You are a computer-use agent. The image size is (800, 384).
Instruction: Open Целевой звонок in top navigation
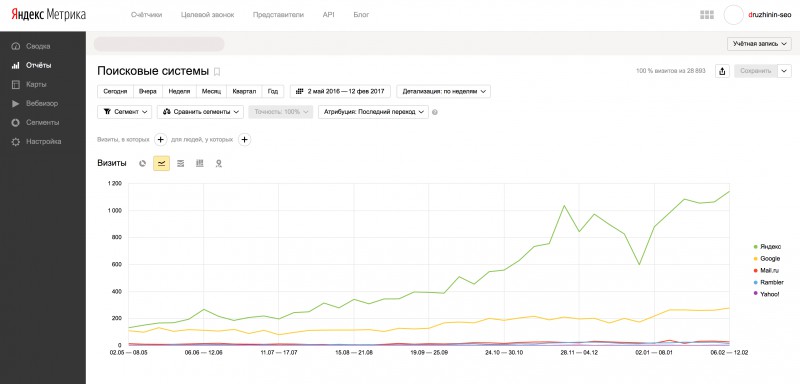click(x=208, y=15)
